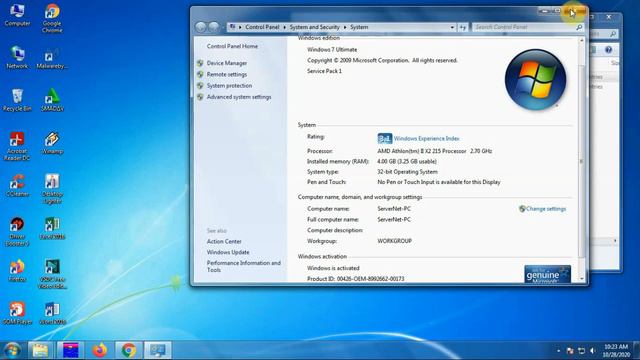Click the "Windows is activated" text

[333, 268]
